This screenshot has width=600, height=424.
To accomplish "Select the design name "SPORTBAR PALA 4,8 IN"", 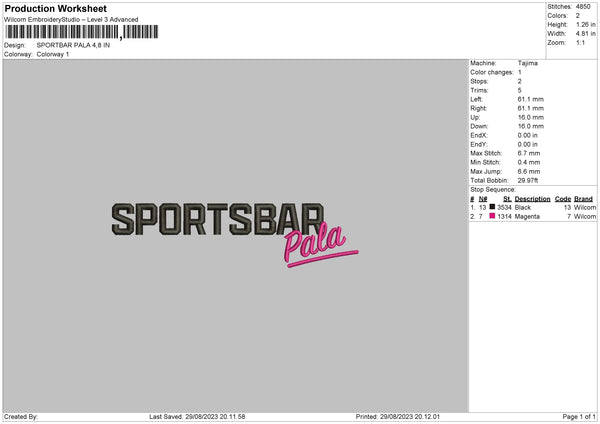I will tap(73, 45).
